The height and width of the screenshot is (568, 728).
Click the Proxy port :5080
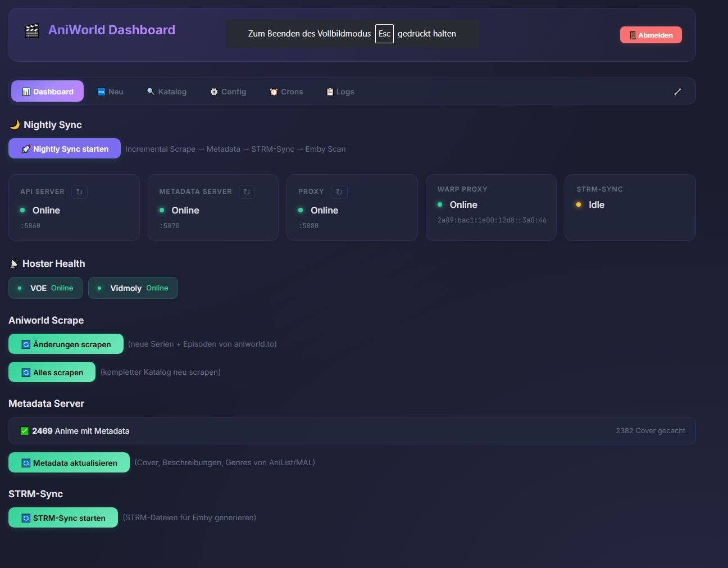click(308, 226)
